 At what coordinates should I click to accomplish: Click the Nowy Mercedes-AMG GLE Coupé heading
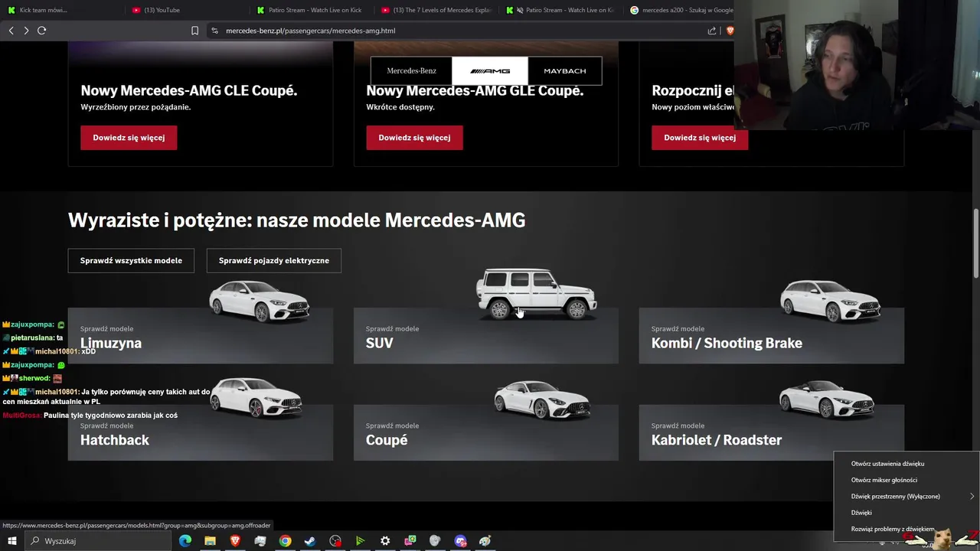pyautogui.click(x=475, y=90)
